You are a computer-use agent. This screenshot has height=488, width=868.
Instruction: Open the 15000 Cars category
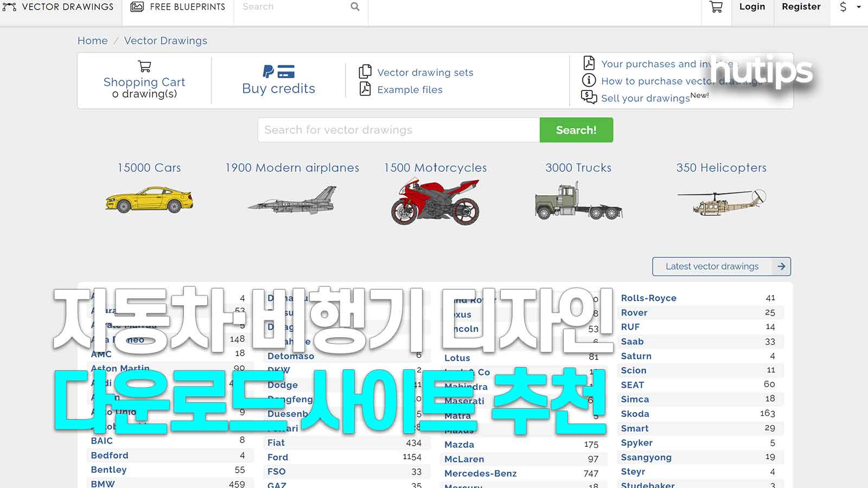tap(149, 168)
